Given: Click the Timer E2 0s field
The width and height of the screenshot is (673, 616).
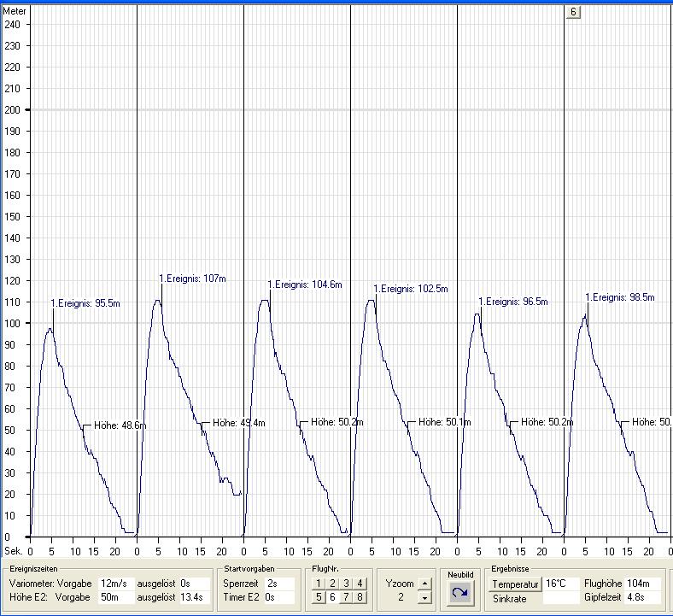Looking at the screenshot, I should pyautogui.click(x=280, y=597).
